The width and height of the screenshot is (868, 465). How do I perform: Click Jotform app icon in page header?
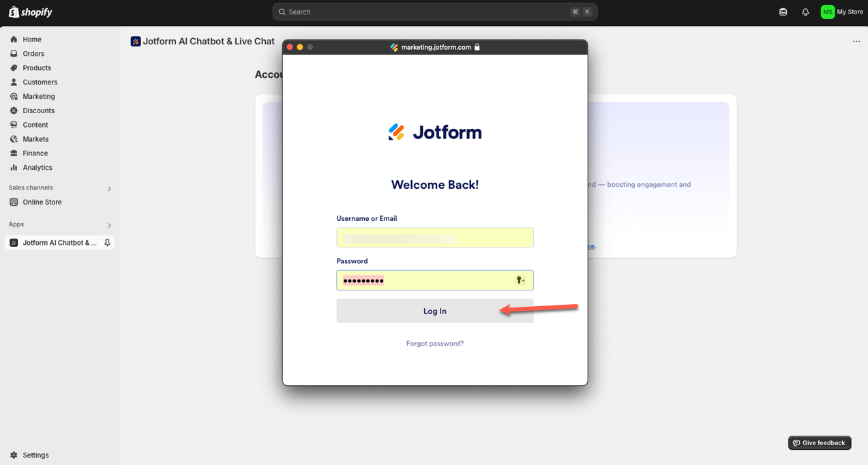point(136,42)
